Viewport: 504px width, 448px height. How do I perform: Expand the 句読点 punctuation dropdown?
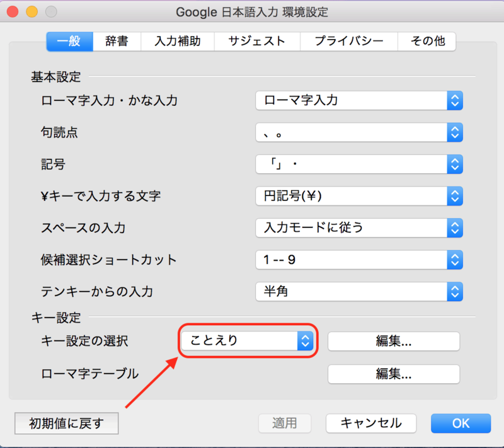pyautogui.click(x=359, y=132)
